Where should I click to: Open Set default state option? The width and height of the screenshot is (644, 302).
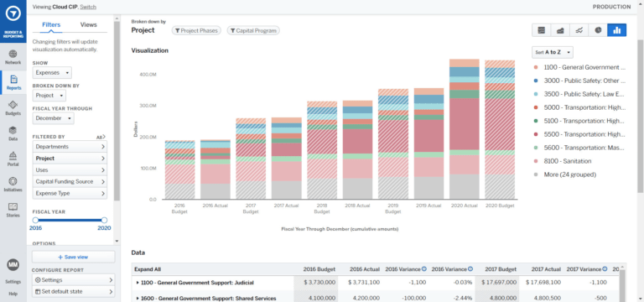74,291
